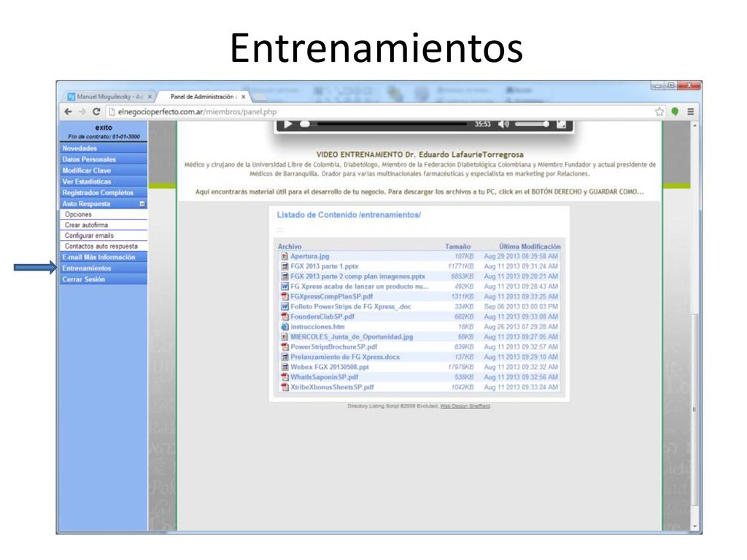This screenshot has height=560, width=747.
Task: Open Webex FGX 20130508.ppt
Action: pyautogui.click(x=330, y=367)
